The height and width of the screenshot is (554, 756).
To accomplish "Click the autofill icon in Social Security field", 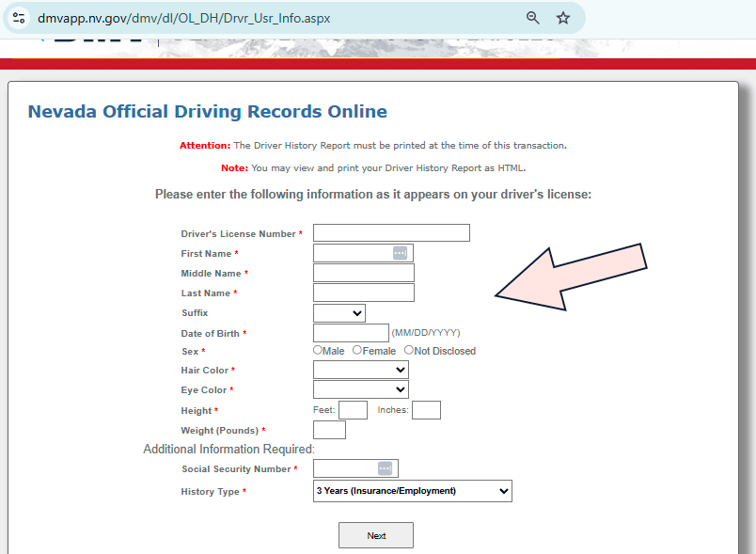I will 385,468.
